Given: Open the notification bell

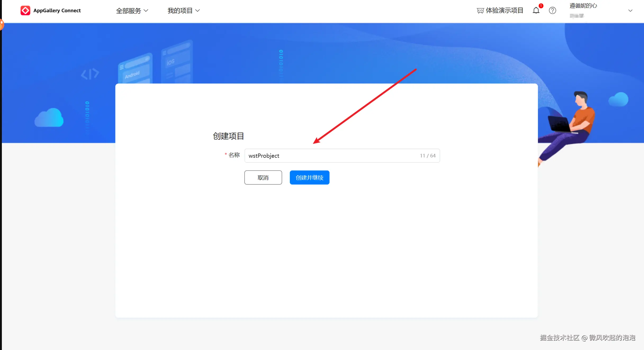Looking at the screenshot, I should [536, 11].
